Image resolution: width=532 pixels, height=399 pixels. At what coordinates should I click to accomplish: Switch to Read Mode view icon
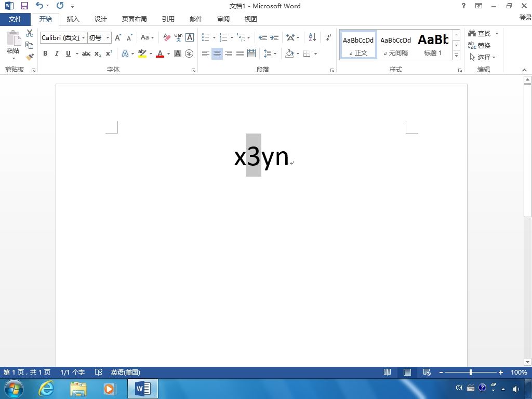click(387, 372)
